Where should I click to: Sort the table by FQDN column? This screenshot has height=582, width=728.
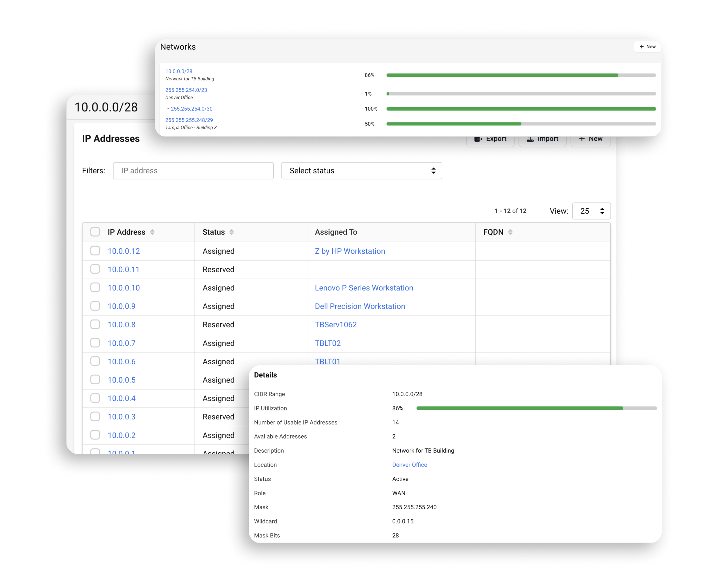click(x=511, y=232)
